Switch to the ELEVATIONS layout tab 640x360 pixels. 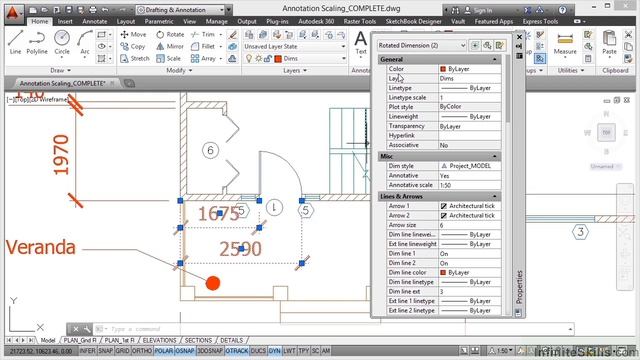pyautogui.click(x=159, y=340)
